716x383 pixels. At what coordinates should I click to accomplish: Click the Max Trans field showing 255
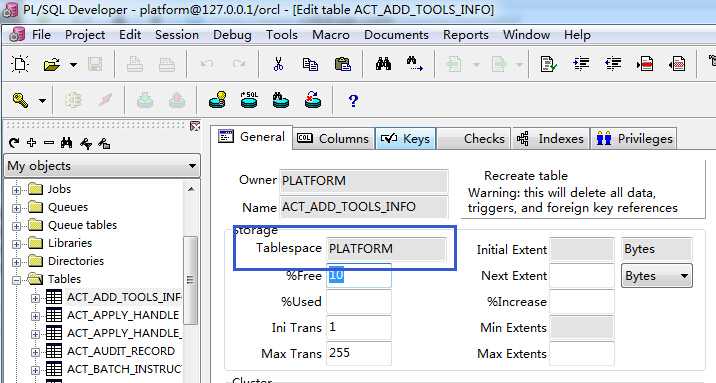pyautogui.click(x=358, y=353)
